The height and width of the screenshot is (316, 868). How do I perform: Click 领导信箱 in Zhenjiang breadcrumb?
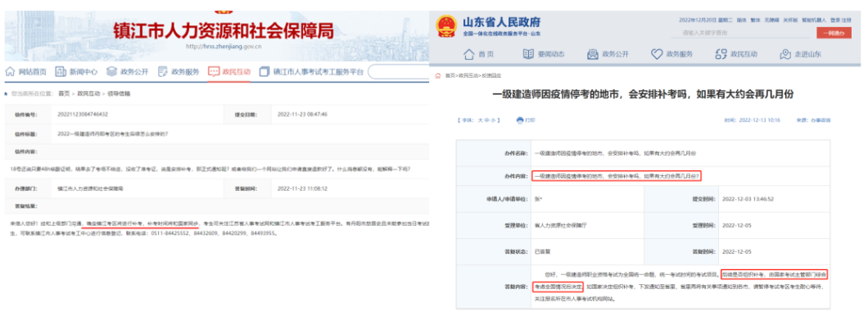click(119, 93)
